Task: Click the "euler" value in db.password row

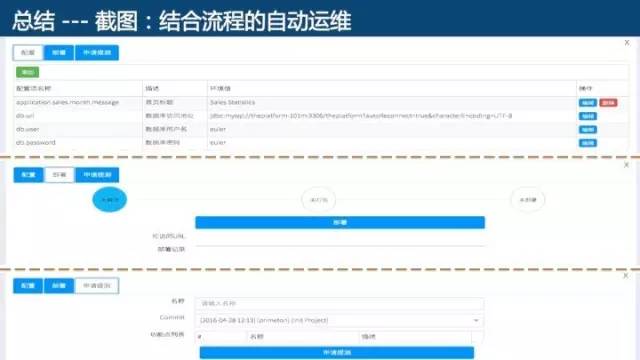Action: [218, 143]
